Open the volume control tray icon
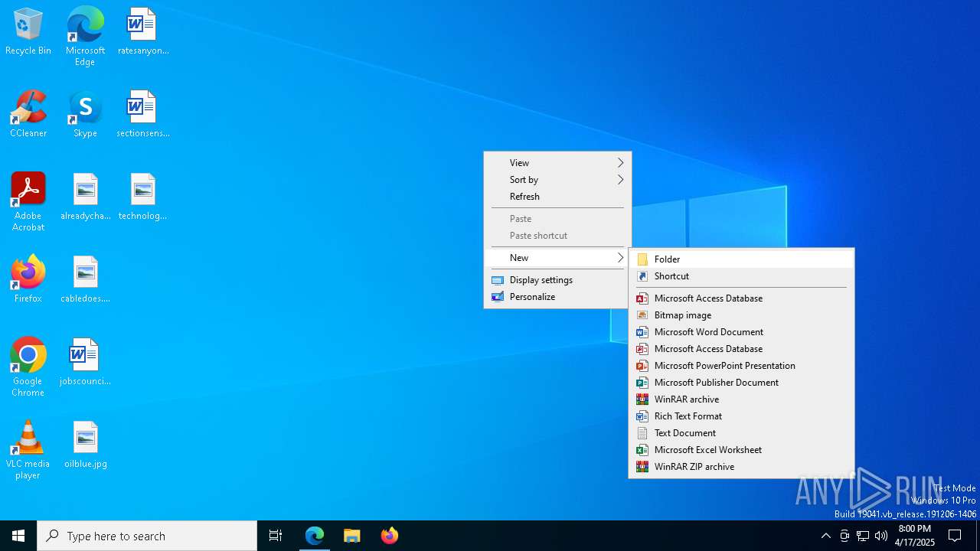Viewport: 980px width, 551px height. pos(881,536)
